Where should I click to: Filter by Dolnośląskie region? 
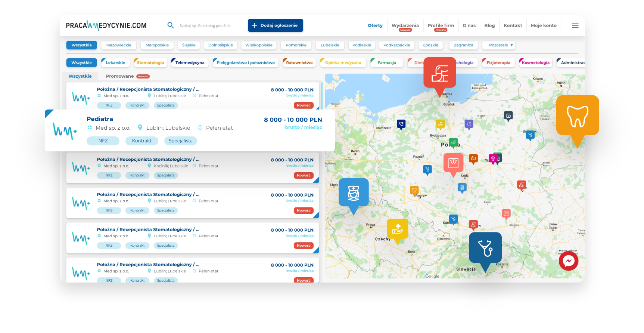pyautogui.click(x=221, y=45)
